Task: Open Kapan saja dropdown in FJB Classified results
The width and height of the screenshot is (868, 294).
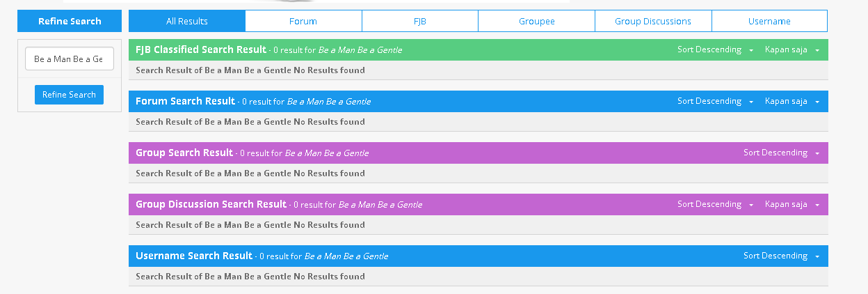Action: pyautogui.click(x=792, y=50)
